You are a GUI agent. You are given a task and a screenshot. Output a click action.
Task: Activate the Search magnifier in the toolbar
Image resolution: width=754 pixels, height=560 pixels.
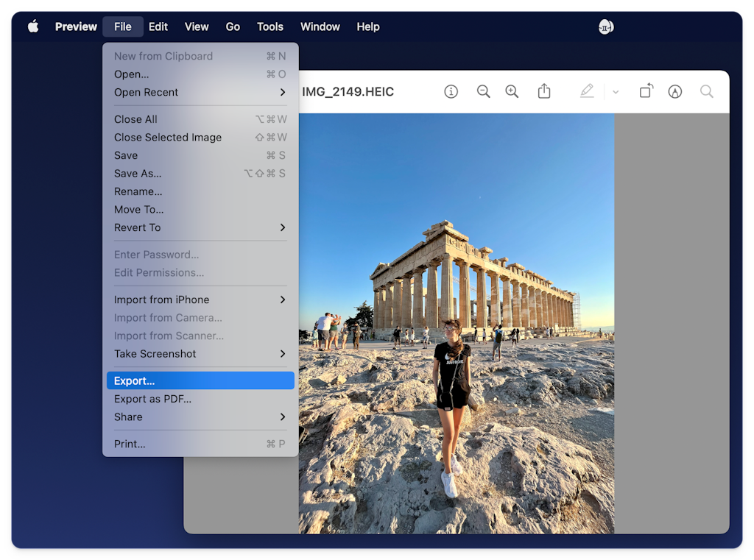click(x=706, y=91)
